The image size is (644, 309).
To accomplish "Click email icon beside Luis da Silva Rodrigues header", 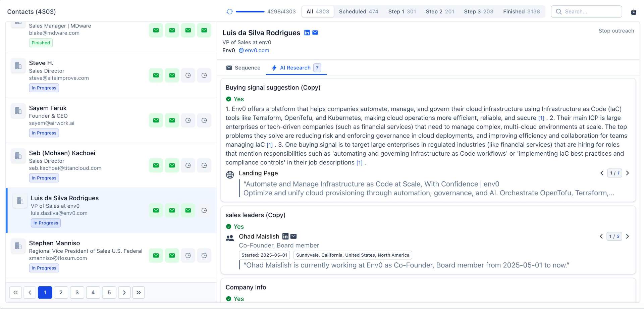I will [x=315, y=33].
